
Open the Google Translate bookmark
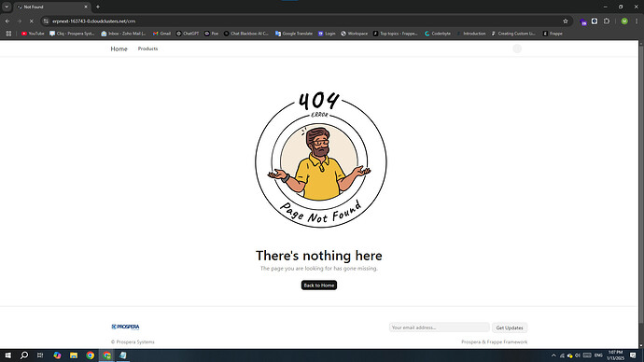point(294,34)
